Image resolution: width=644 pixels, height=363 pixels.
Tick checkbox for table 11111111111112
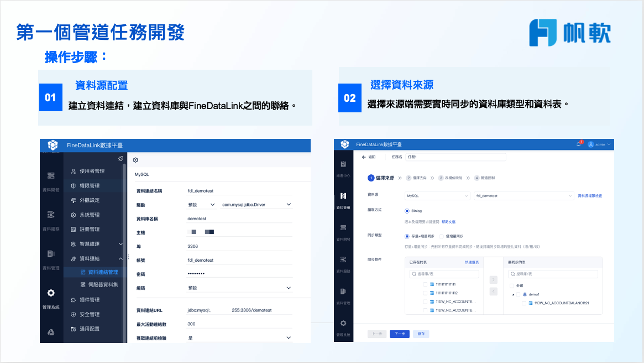point(425,293)
